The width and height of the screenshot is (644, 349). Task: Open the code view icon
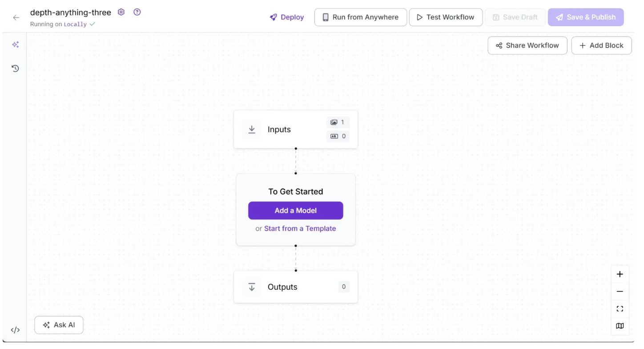(16, 330)
